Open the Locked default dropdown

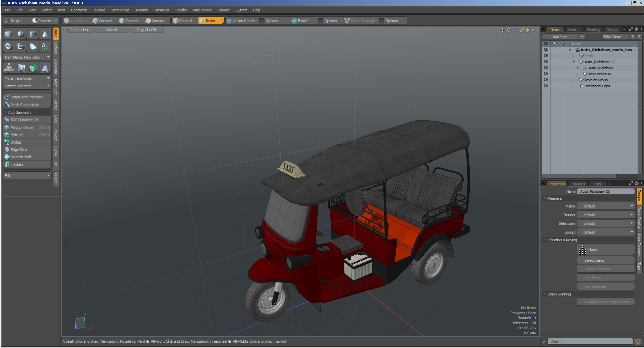[x=608, y=232]
